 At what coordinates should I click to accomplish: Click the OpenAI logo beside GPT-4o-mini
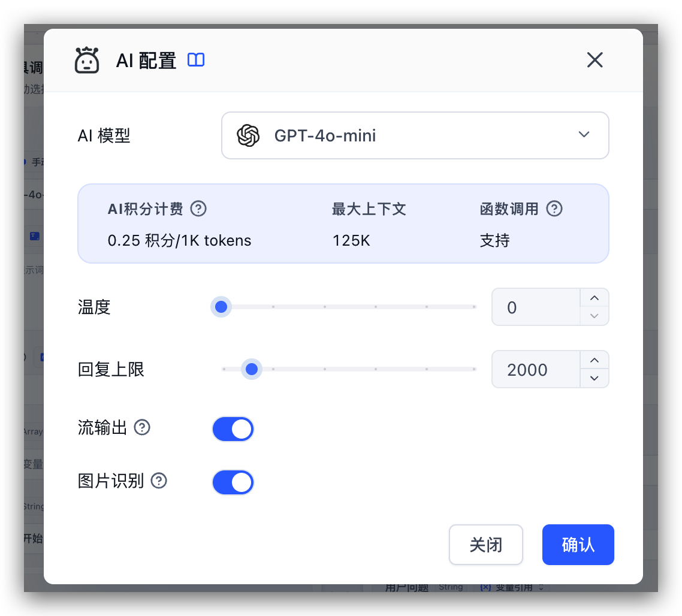pos(248,135)
